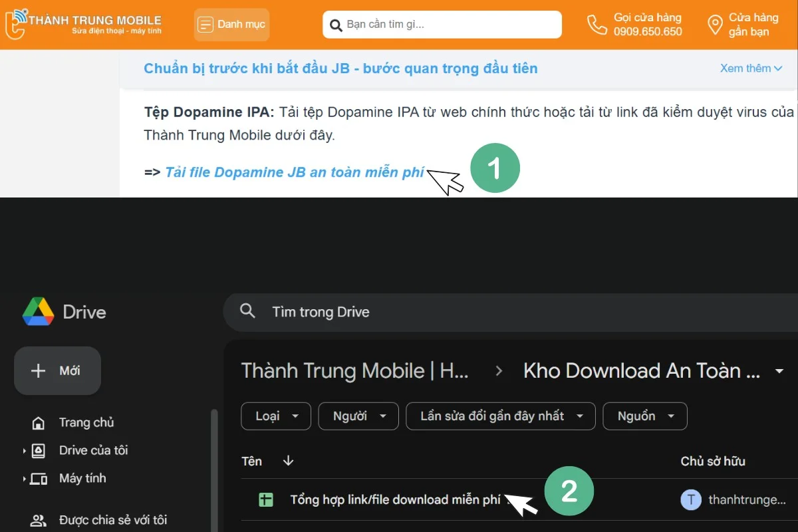Viewport: 798px width, 532px height.
Task: Open the Loại filter dropdown
Action: click(275, 416)
